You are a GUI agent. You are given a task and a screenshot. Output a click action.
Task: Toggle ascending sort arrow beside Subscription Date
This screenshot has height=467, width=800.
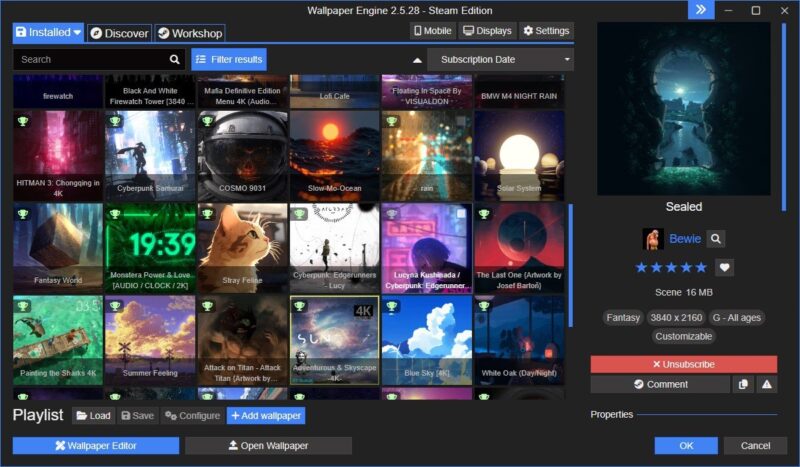point(417,60)
